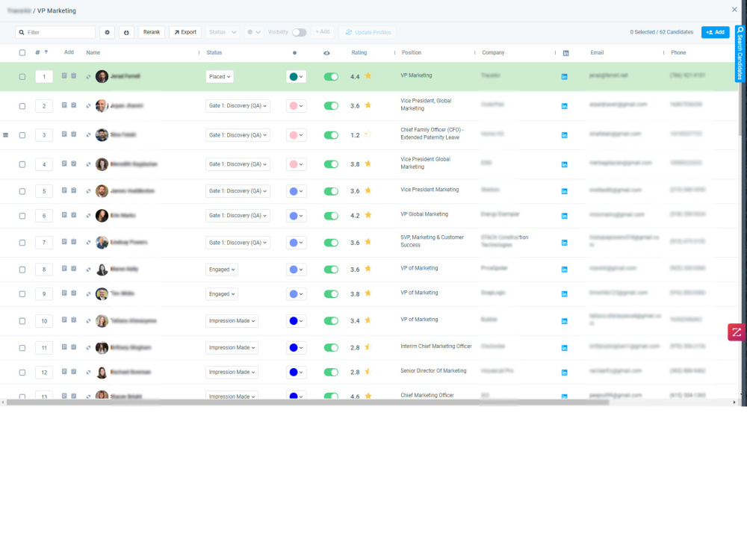
Task: Open the clipboard task icon for row 2
Action: tap(74, 105)
